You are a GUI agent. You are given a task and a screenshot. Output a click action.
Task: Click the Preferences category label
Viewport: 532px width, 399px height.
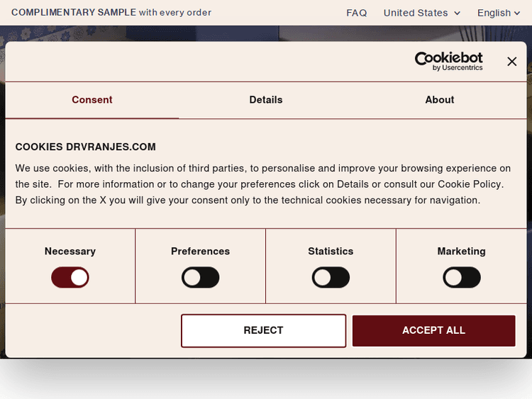201,252
